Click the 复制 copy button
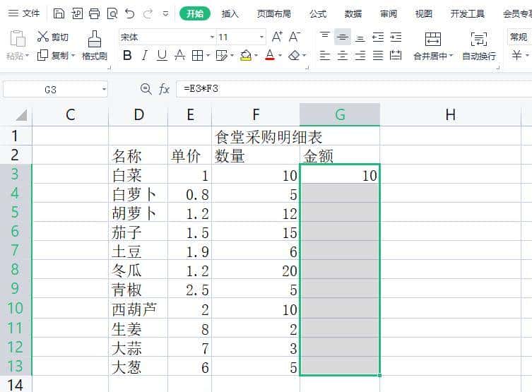 (x=52, y=55)
